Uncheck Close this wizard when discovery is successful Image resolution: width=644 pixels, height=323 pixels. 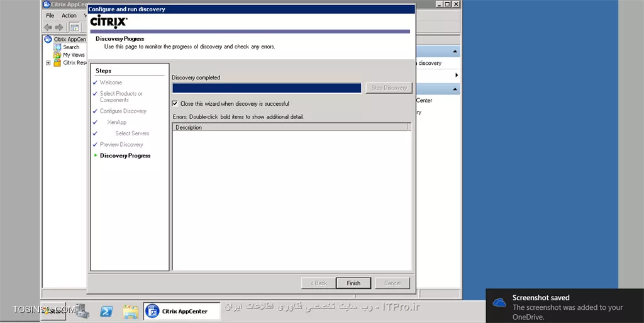click(x=175, y=103)
